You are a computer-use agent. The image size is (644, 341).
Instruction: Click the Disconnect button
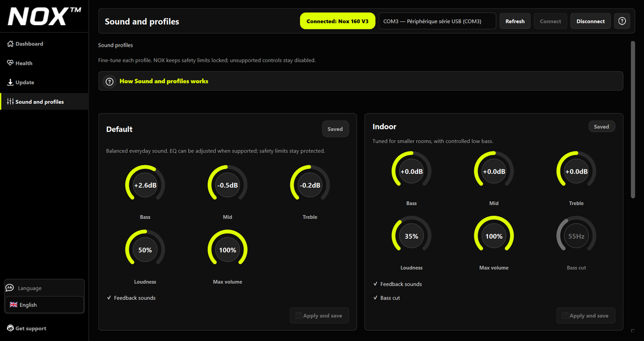590,21
